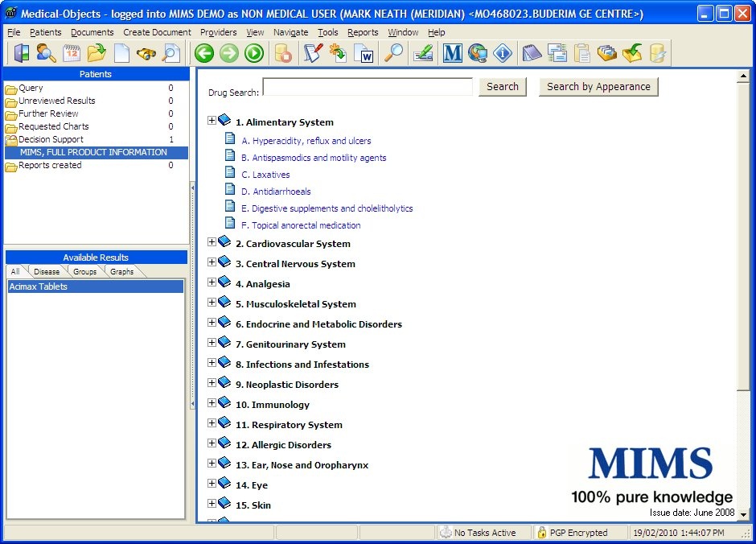Open Digestive supplements and cholelitholytics link
The height and width of the screenshot is (544, 756).
pyautogui.click(x=327, y=208)
